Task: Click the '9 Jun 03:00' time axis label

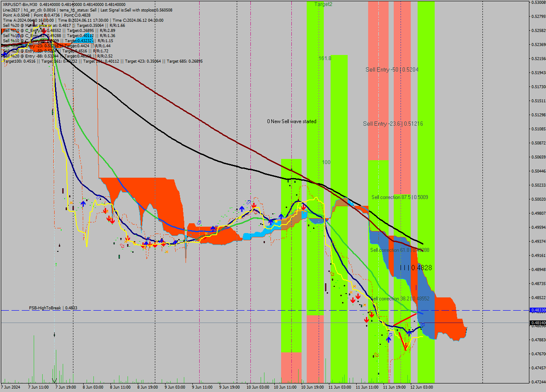Action: click(175, 387)
